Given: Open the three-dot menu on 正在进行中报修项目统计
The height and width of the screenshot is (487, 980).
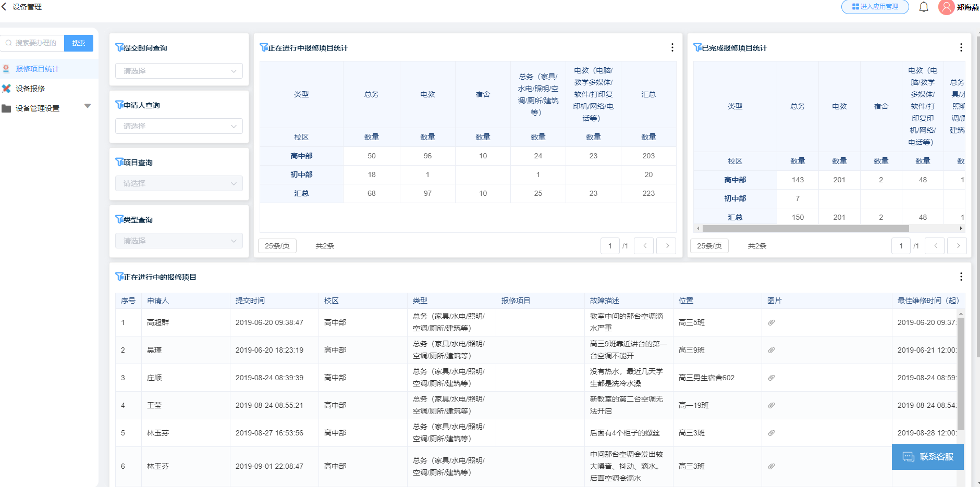Looking at the screenshot, I should [672, 47].
